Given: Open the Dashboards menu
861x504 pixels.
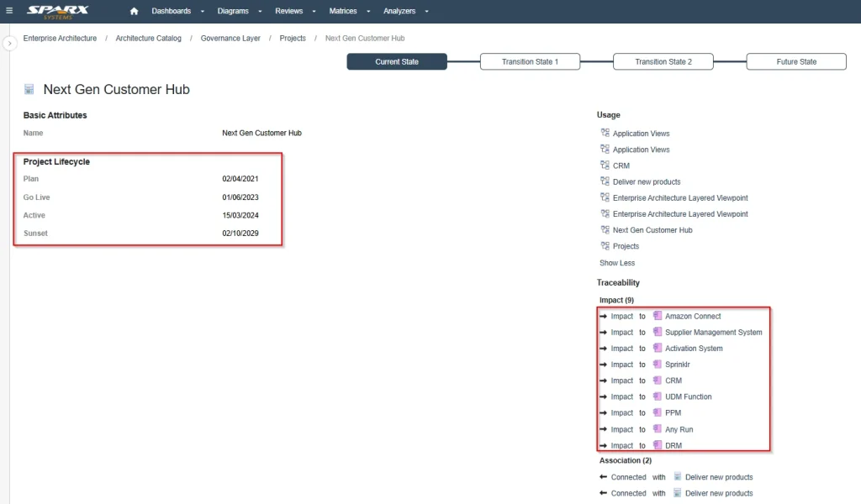Looking at the screenshot, I should pyautogui.click(x=172, y=11).
